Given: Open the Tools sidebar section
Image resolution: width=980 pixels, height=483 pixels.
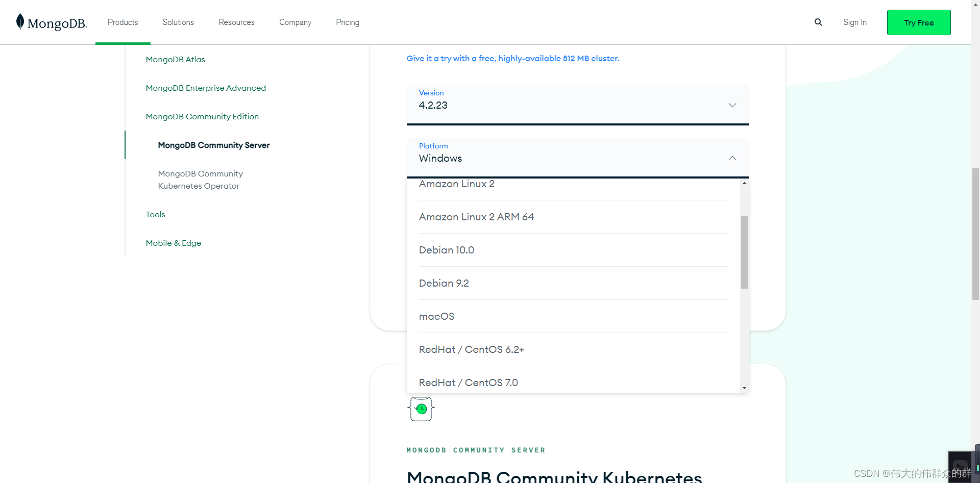Looking at the screenshot, I should coord(155,214).
